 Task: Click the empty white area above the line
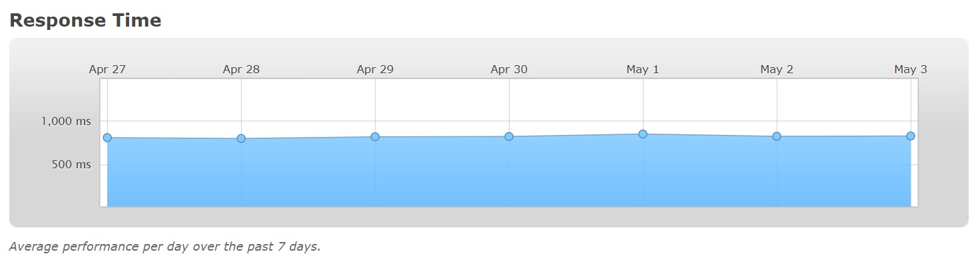509,103
